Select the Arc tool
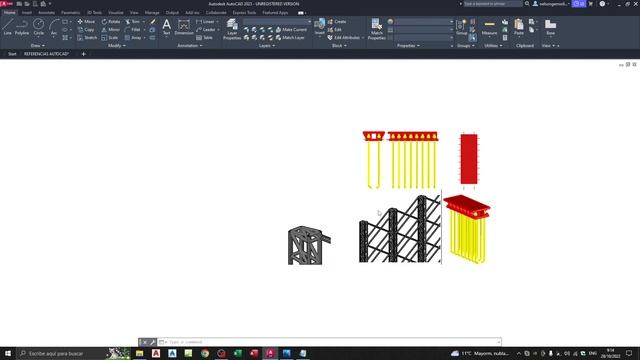 pyautogui.click(x=54, y=27)
